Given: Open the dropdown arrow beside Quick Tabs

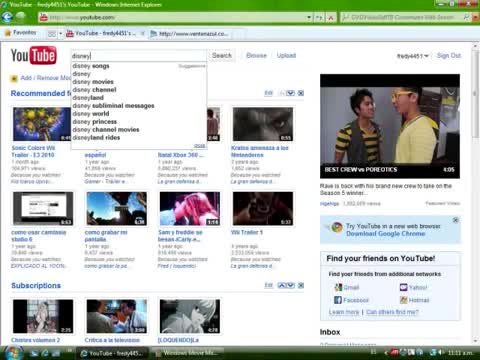Looking at the screenshot, I should (x=60, y=33).
